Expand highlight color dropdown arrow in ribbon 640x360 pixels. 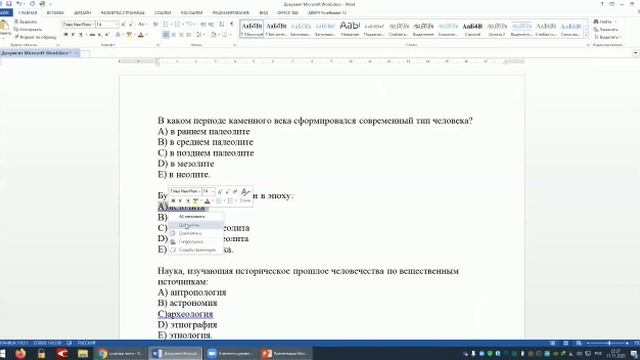click(135, 35)
